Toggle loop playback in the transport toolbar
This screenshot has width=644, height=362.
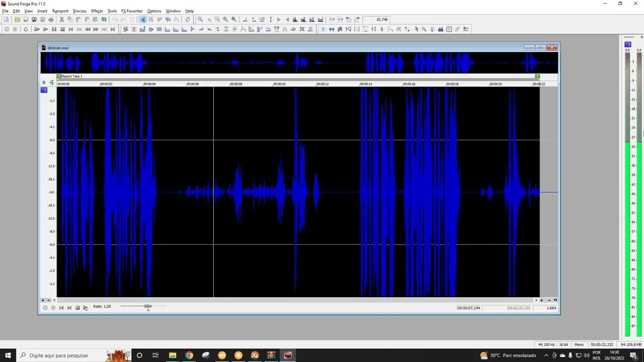point(26,29)
